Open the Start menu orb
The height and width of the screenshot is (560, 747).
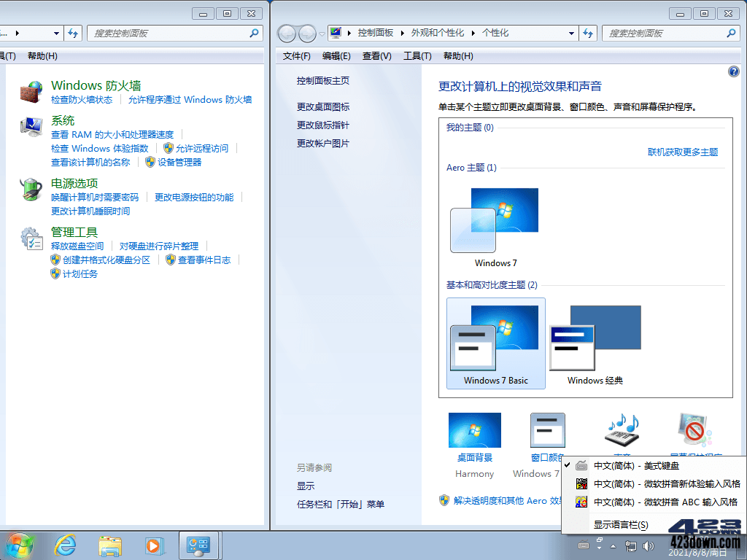pos(19,545)
